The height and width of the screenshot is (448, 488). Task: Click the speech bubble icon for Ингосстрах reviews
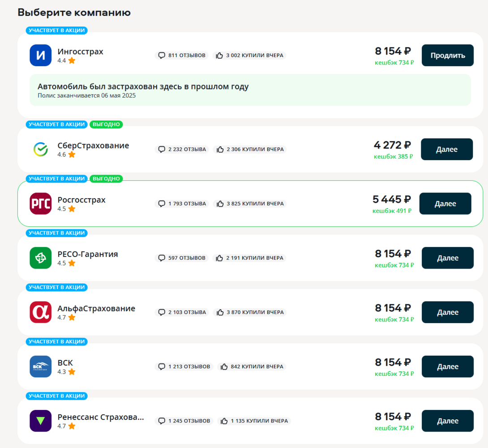tap(162, 55)
